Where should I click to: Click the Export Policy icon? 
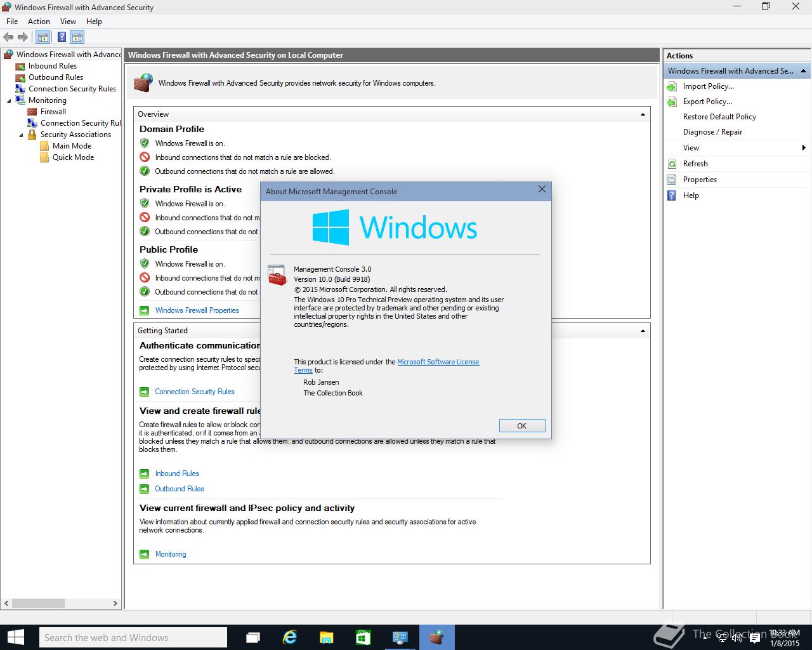[672, 102]
